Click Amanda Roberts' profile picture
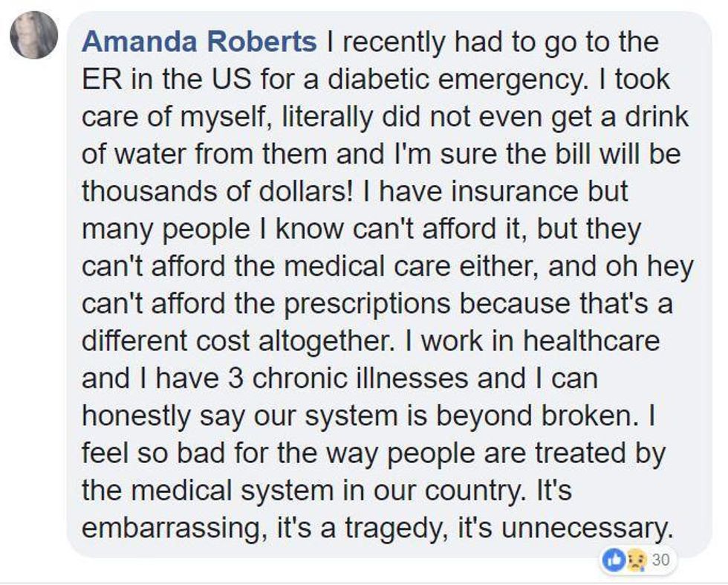728x585 pixels. pyautogui.click(x=33, y=35)
